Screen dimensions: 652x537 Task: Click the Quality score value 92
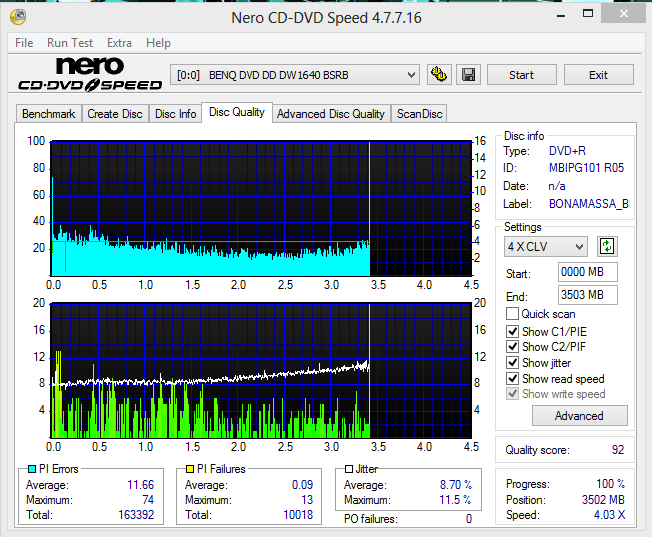tap(618, 450)
